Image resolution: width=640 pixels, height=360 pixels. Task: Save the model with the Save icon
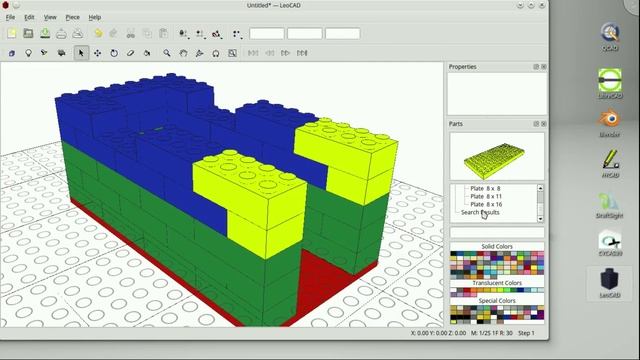pos(45,33)
